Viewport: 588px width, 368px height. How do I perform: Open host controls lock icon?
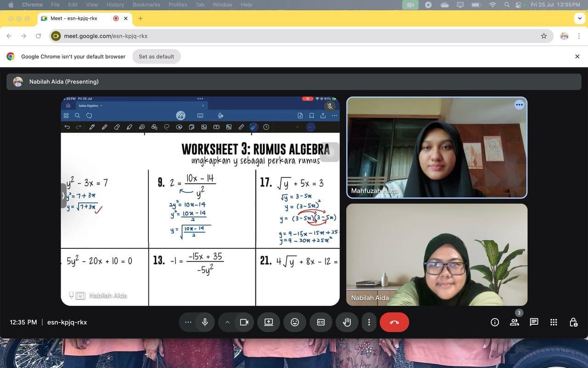573,322
